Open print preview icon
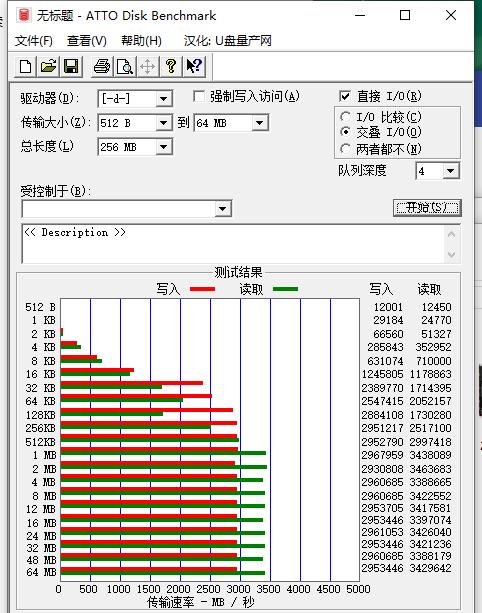The image size is (482, 613). point(125,66)
